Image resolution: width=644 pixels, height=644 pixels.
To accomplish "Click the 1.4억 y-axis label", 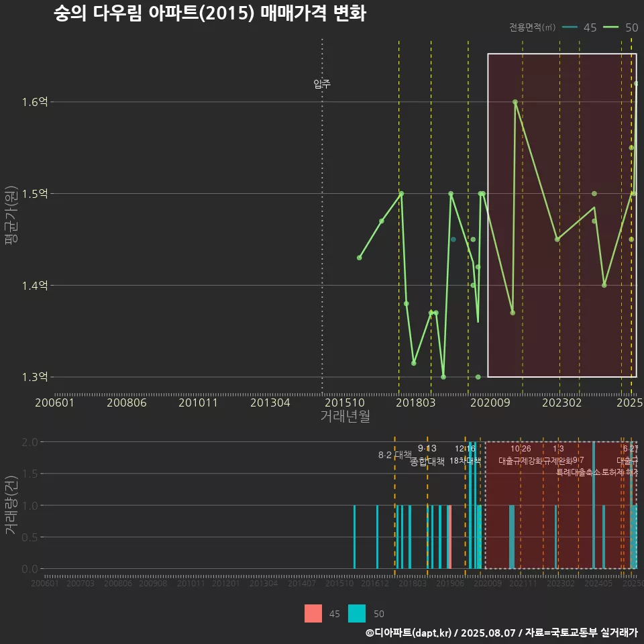I will click(x=35, y=286).
